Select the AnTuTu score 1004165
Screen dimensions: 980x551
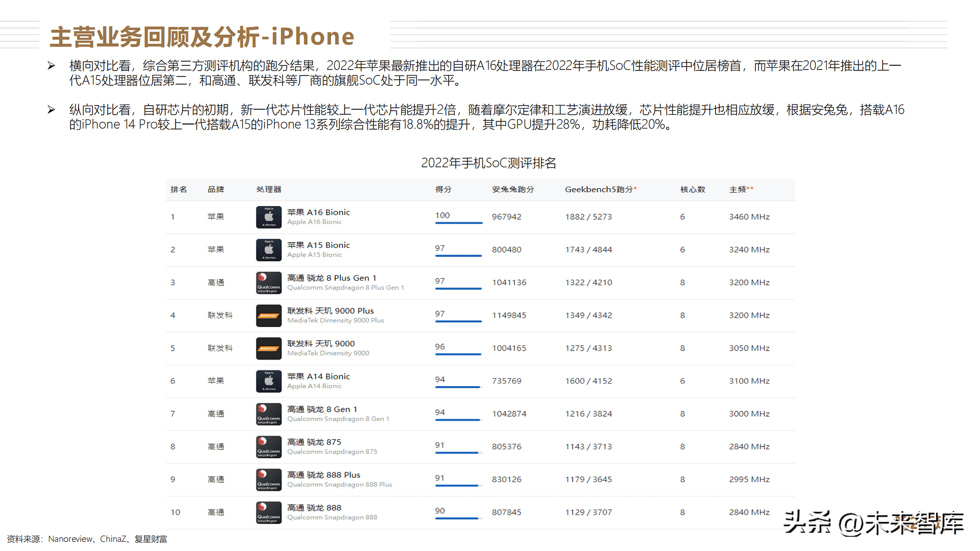509,348
